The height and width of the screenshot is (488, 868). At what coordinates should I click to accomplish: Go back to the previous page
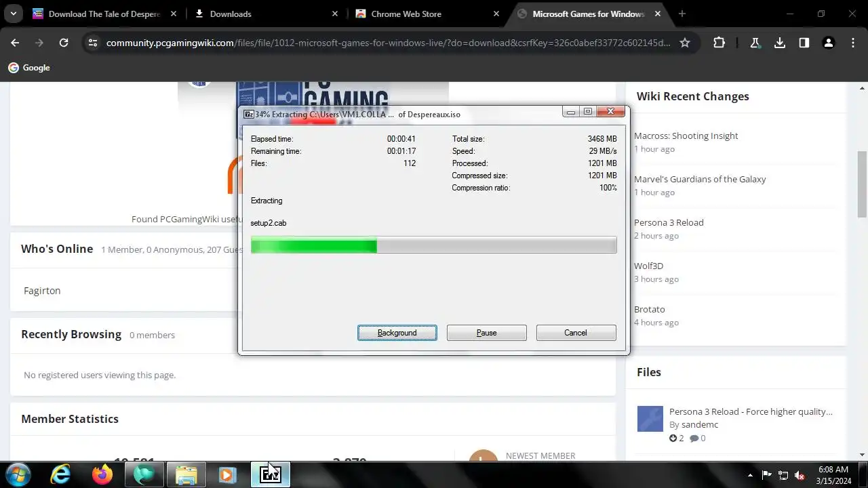coord(15,43)
